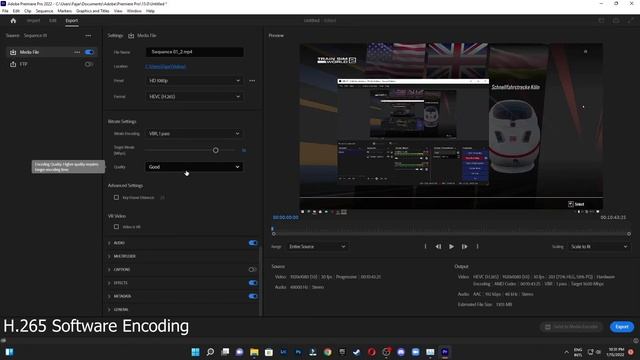This screenshot has height=360, width=640.
Task: Open Windows taskbar search
Action: pyautogui.click(x=210, y=352)
